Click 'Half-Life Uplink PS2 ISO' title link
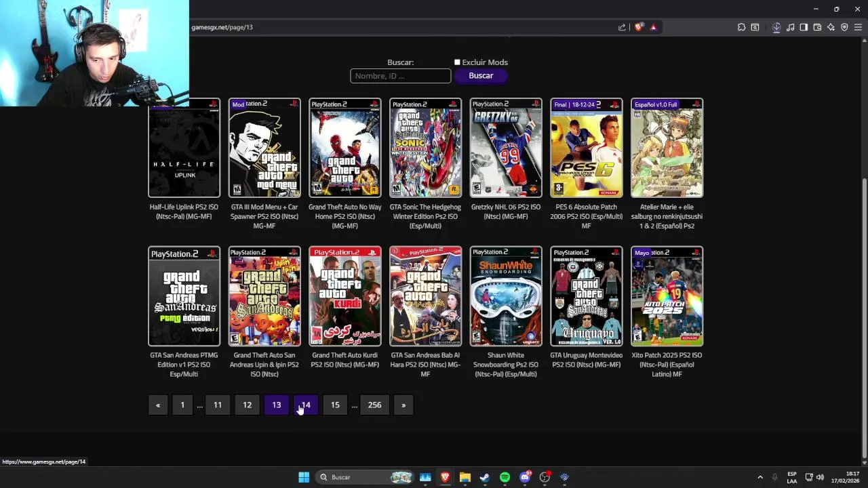This screenshot has height=488, width=868. click(x=184, y=211)
